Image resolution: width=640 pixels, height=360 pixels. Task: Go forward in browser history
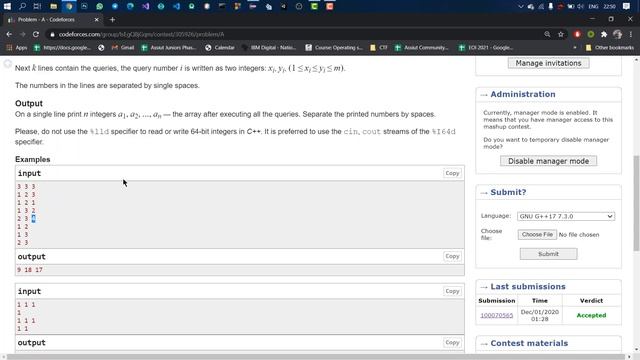(x=22, y=34)
